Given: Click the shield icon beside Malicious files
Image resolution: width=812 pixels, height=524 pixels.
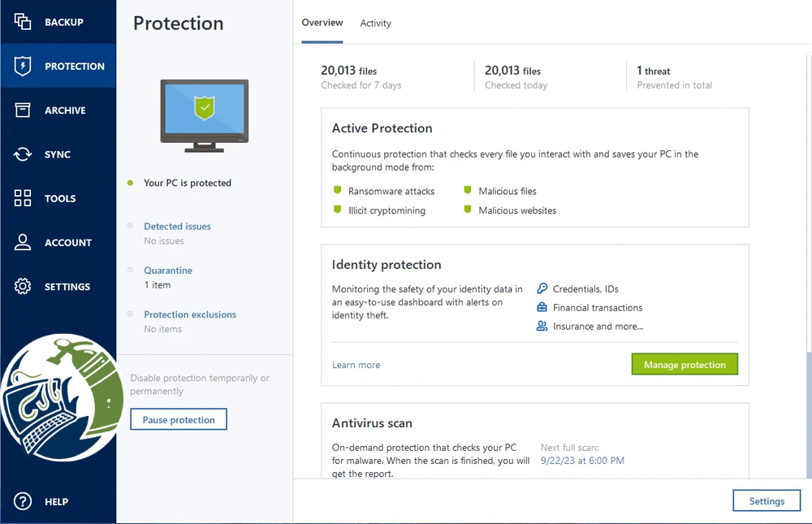Looking at the screenshot, I should (468, 190).
